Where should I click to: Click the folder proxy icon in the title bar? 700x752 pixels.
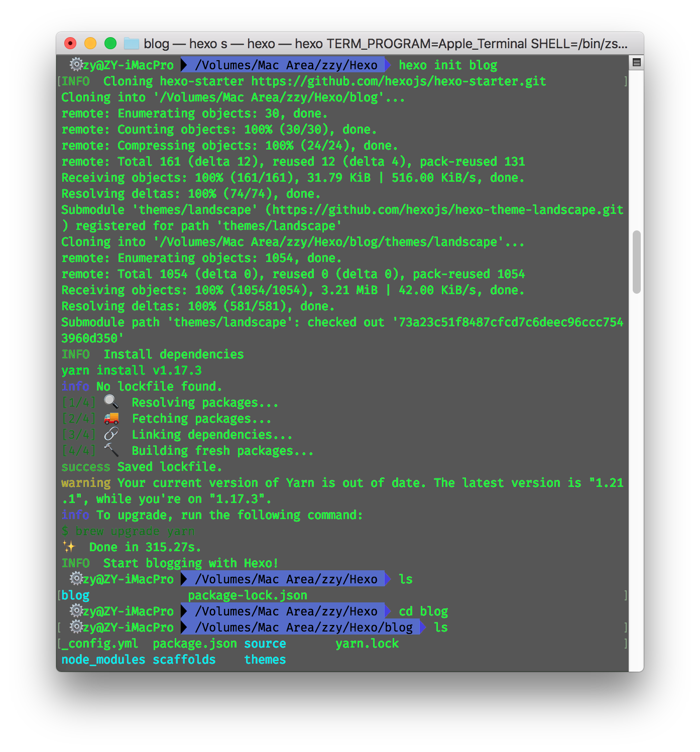[x=132, y=44]
